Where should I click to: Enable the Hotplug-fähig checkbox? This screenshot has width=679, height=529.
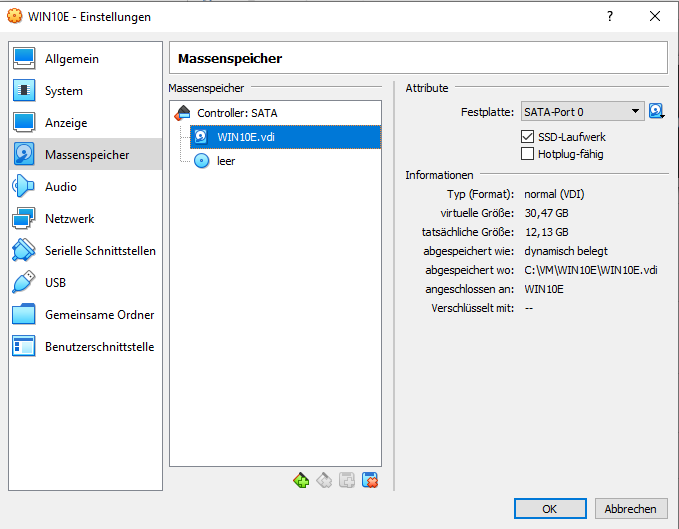click(x=527, y=154)
